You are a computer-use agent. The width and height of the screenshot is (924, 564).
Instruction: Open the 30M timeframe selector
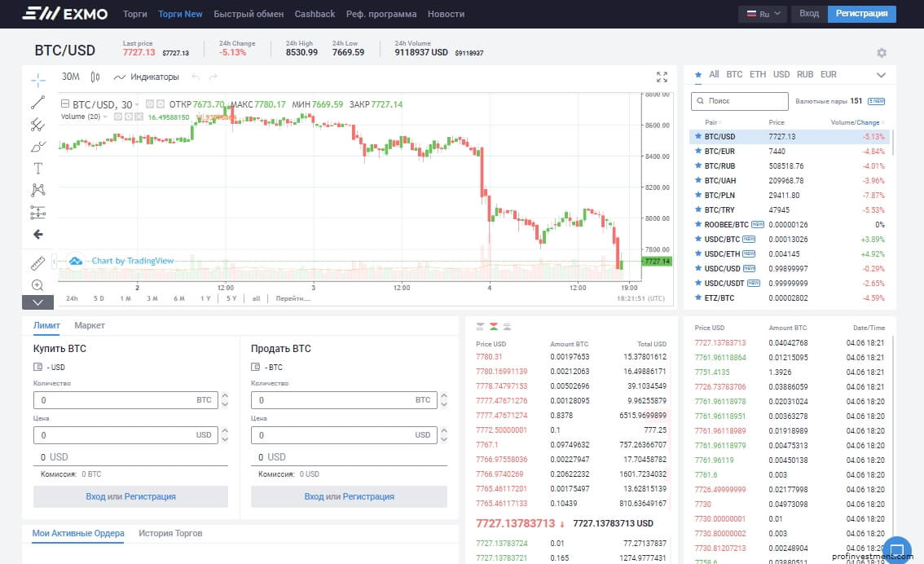(71, 77)
